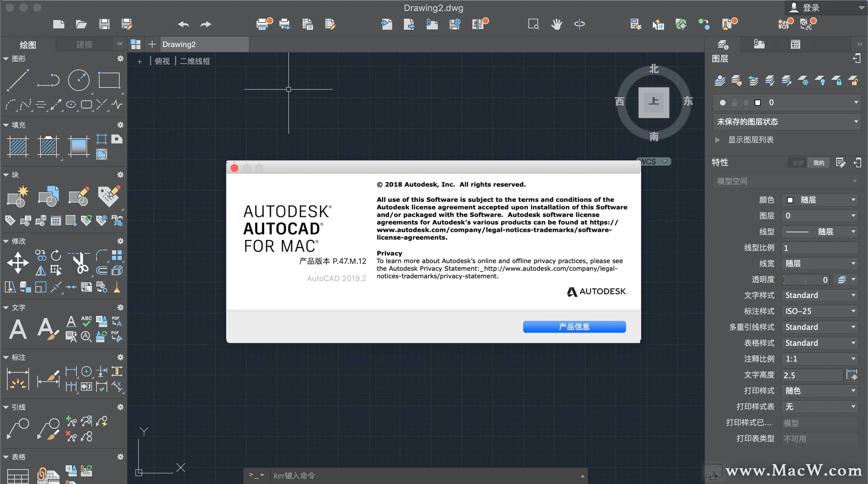Activate the Rotate tool
The height and width of the screenshot is (484, 868).
point(56,256)
